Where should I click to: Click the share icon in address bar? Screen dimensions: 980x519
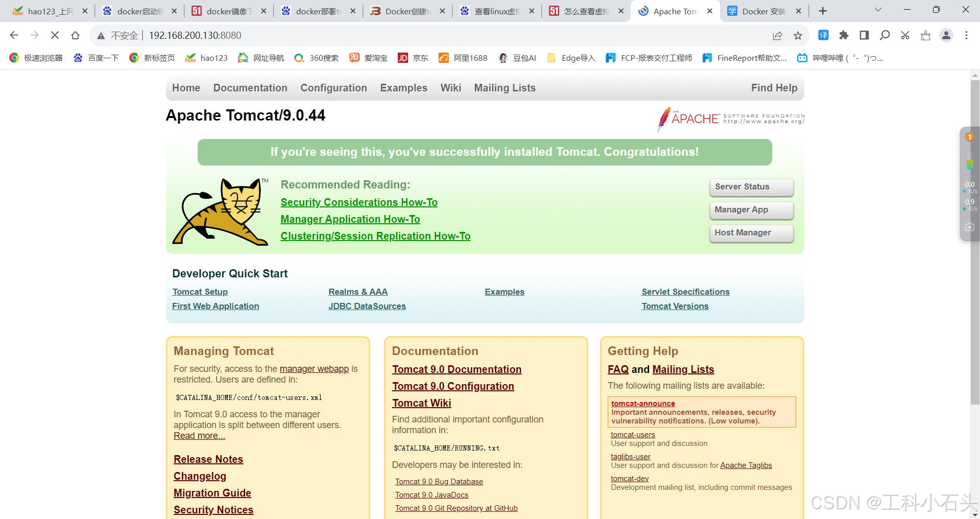(x=777, y=35)
